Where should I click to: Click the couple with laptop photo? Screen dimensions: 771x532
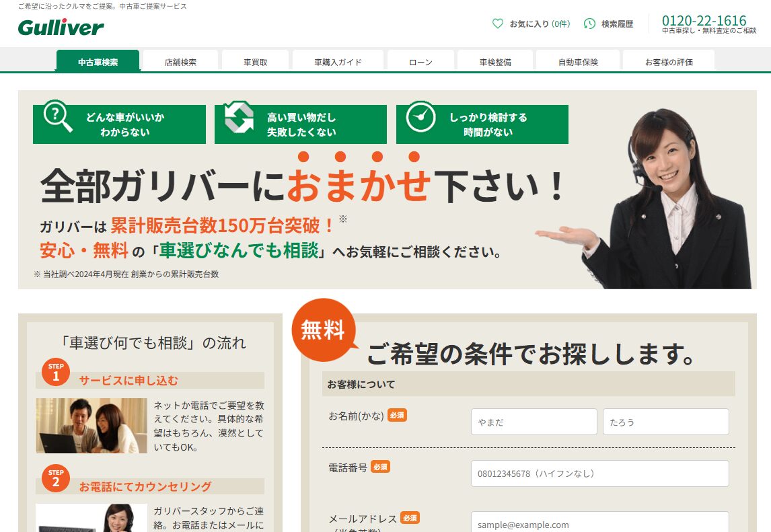[91, 425]
